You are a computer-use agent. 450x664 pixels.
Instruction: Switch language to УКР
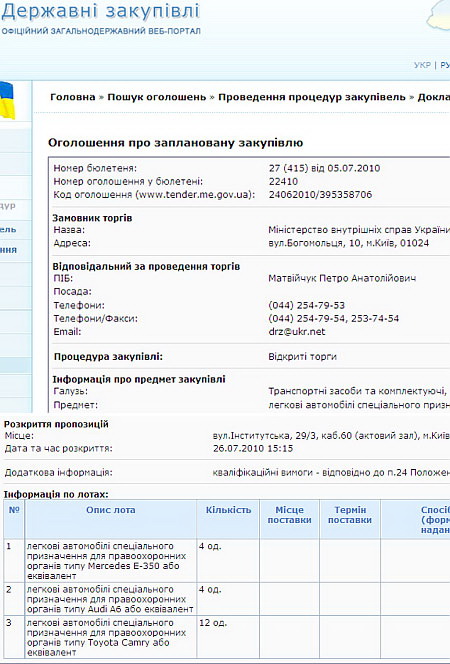[x=422, y=65]
